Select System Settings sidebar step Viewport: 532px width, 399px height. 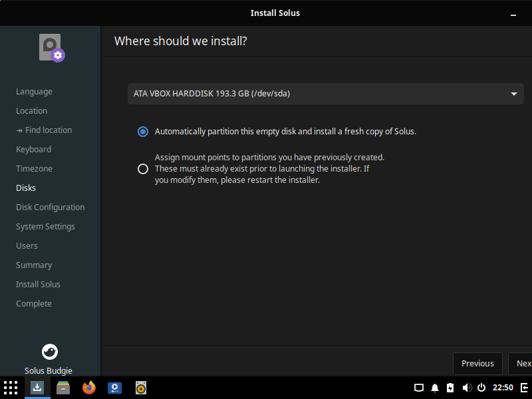click(45, 227)
